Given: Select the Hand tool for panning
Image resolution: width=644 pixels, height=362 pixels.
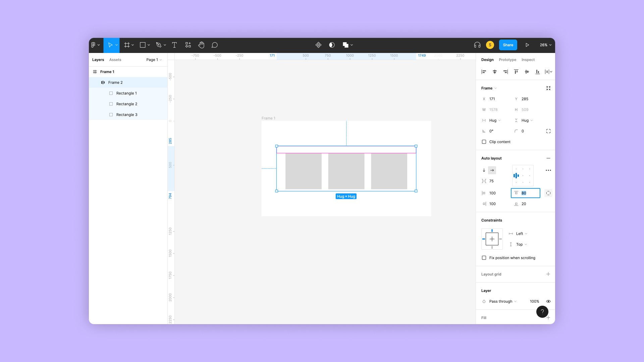Looking at the screenshot, I should [x=201, y=45].
